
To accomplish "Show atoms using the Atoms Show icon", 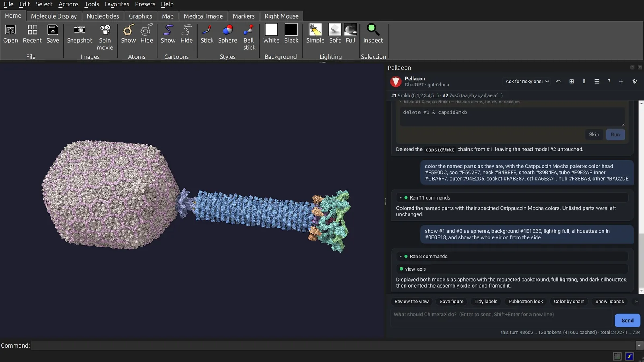I will pos(128,34).
